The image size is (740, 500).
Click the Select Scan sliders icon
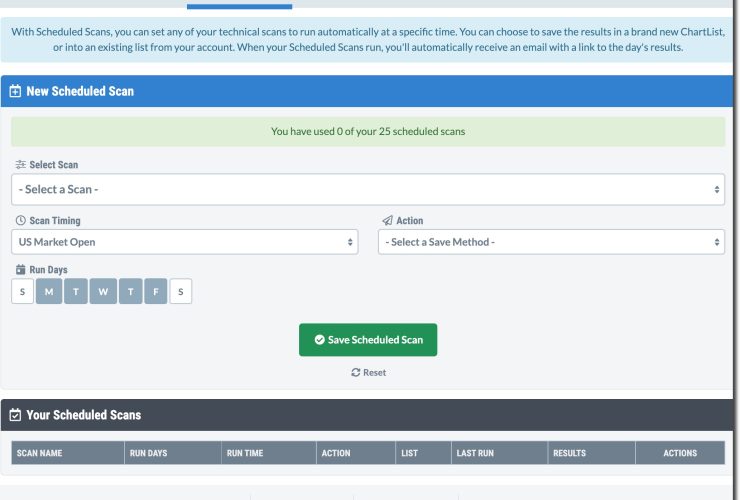pos(20,164)
